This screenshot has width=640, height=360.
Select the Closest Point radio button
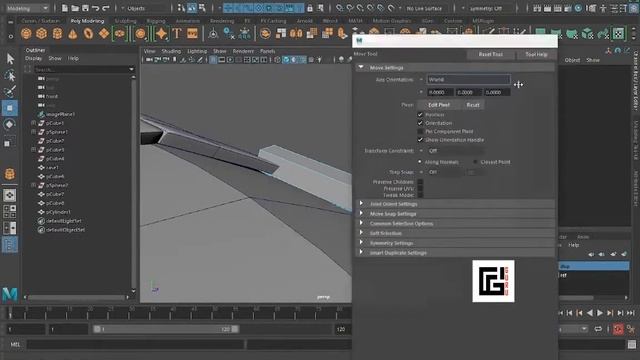pyautogui.click(x=475, y=162)
